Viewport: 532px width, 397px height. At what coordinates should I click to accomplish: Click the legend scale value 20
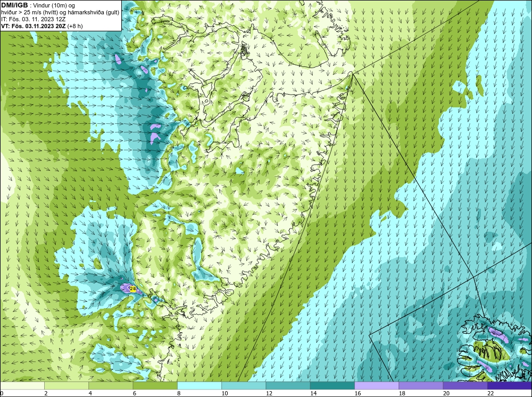click(446, 393)
